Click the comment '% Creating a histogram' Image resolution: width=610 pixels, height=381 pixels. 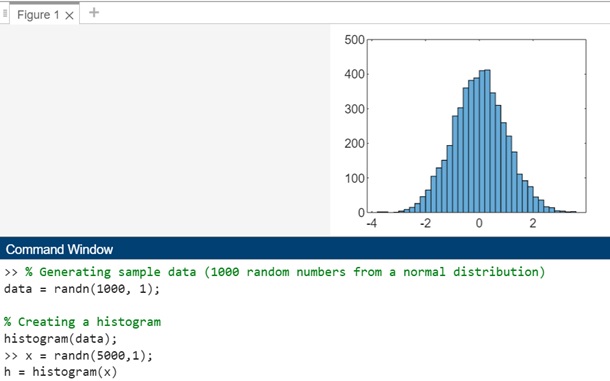coord(82,322)
